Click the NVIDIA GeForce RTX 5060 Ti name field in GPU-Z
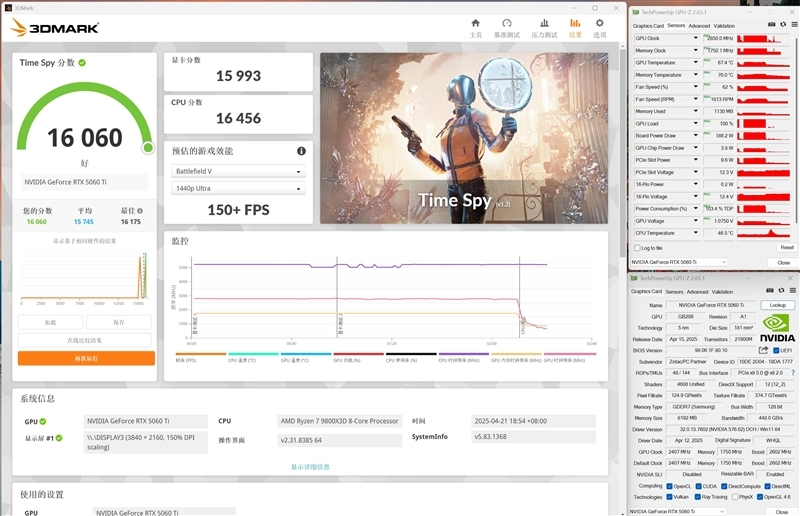This screenshot has height=516, width=800. (711, 305)
